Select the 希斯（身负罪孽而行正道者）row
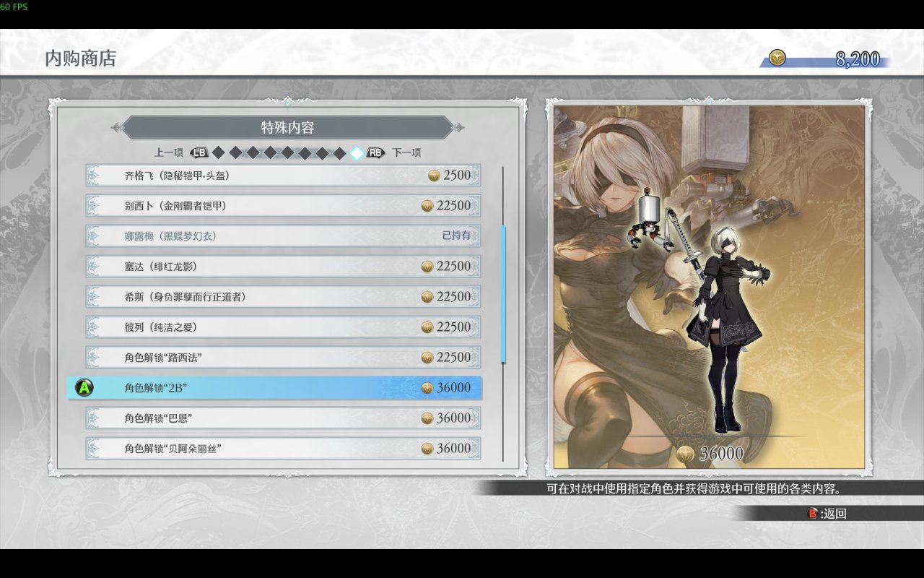This screenshot has height=578, width=924. pos(283,297)
